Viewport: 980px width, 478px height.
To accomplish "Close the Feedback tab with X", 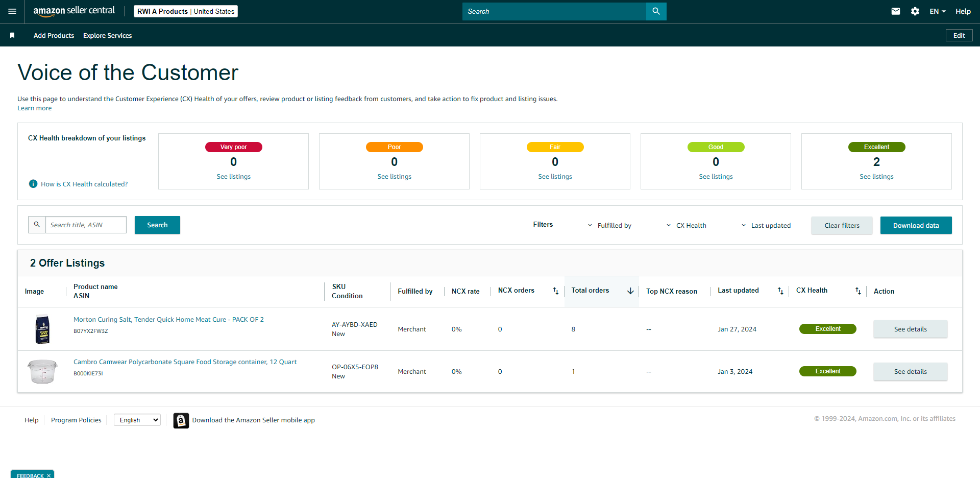I will tap(49, 475).
